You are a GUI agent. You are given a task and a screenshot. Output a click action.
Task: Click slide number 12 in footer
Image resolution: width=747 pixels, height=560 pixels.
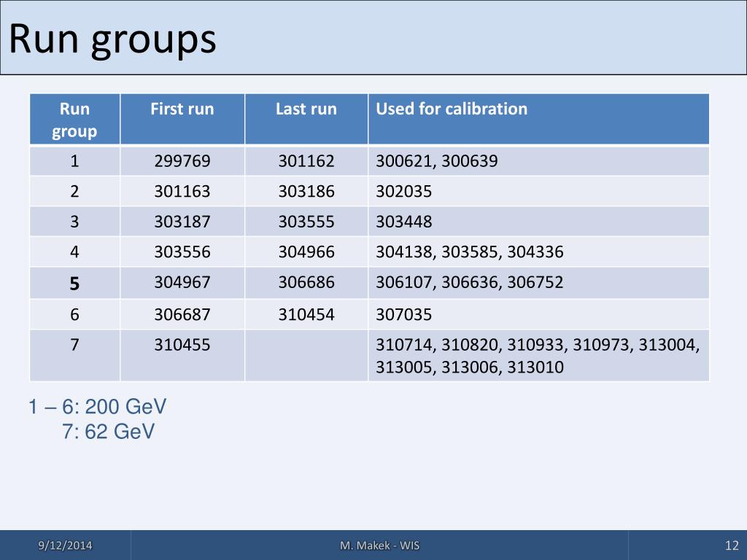point(732,545)
